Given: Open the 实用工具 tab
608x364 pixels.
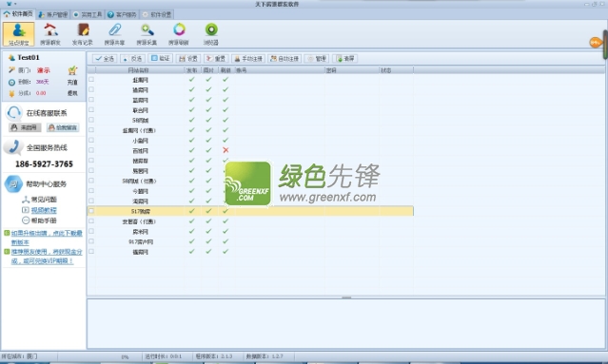Looking at the screenshot, I should click(88, 14).
